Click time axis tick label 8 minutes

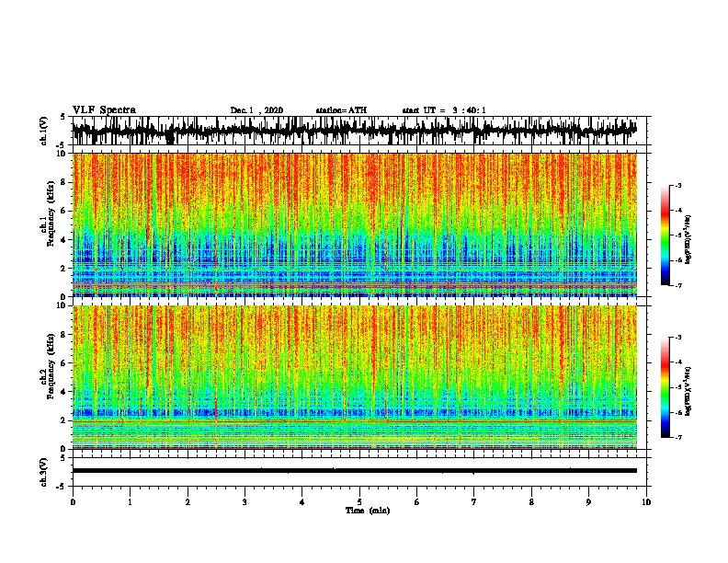(x=531, y=502)
